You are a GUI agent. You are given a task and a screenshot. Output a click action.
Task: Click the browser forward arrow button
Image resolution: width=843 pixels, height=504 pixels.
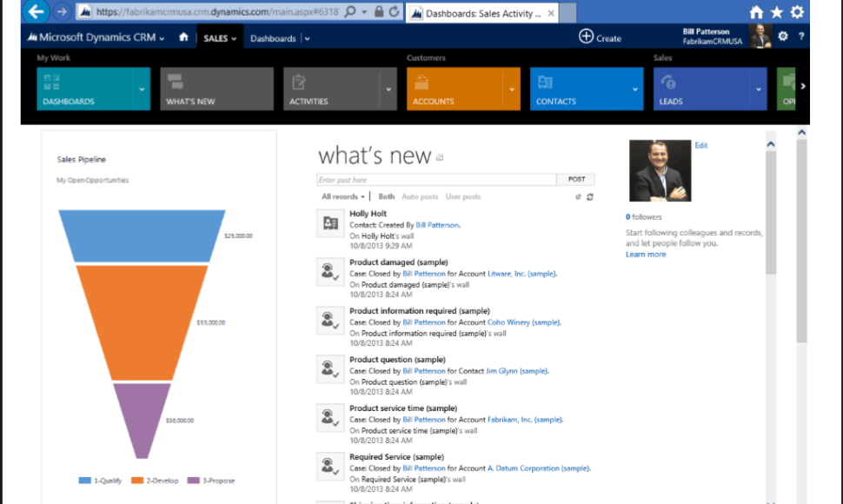pos(62,11)
